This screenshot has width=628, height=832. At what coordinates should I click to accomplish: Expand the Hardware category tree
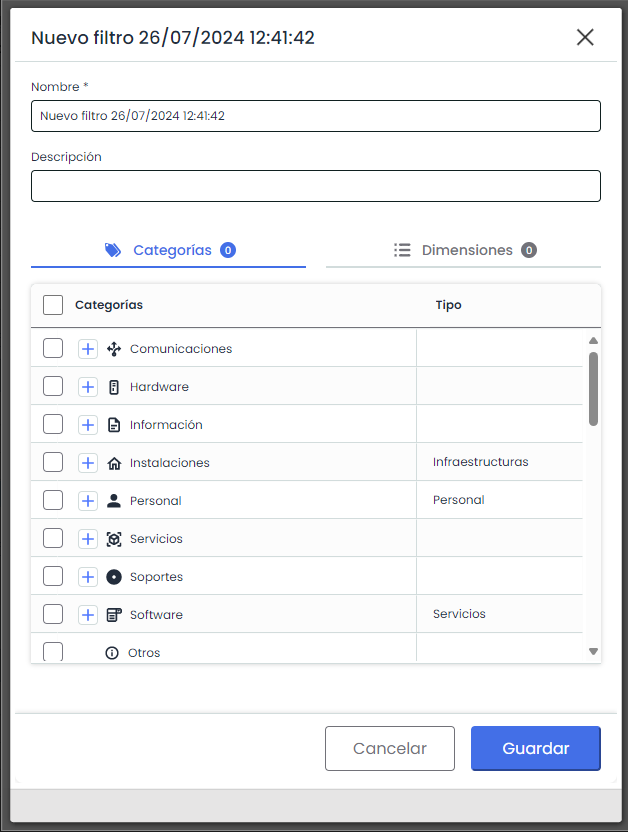coord(88,387)
